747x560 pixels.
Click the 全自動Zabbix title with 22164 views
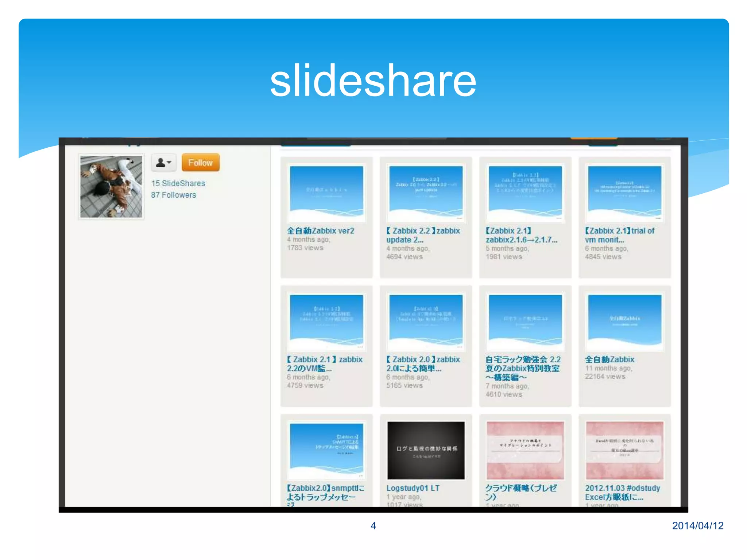point(610,359)
